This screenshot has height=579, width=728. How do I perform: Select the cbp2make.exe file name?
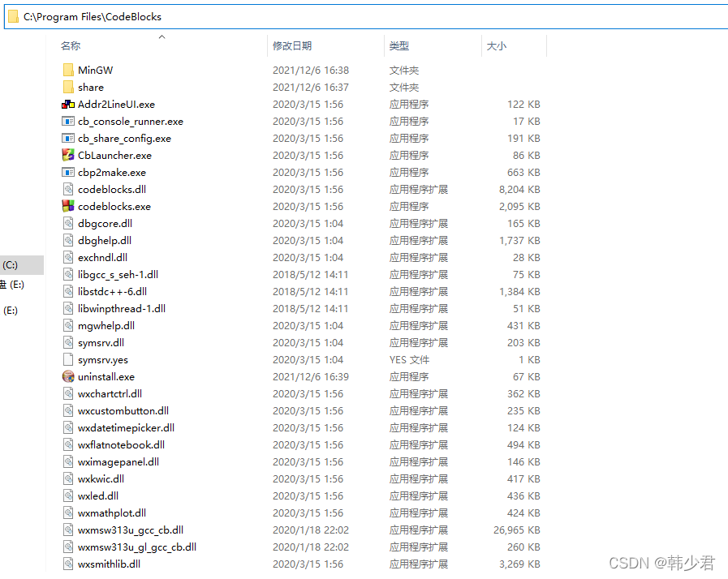point(112,173)
